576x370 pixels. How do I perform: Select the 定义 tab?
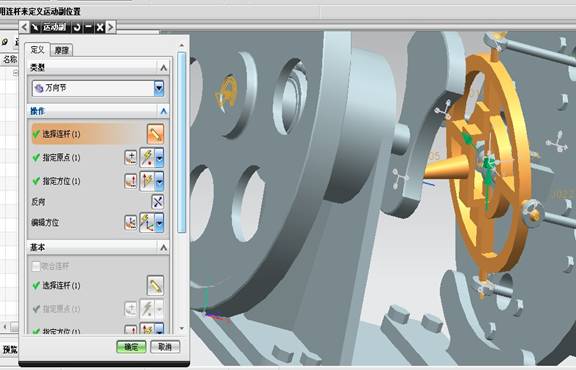click(x=37, y=50)
